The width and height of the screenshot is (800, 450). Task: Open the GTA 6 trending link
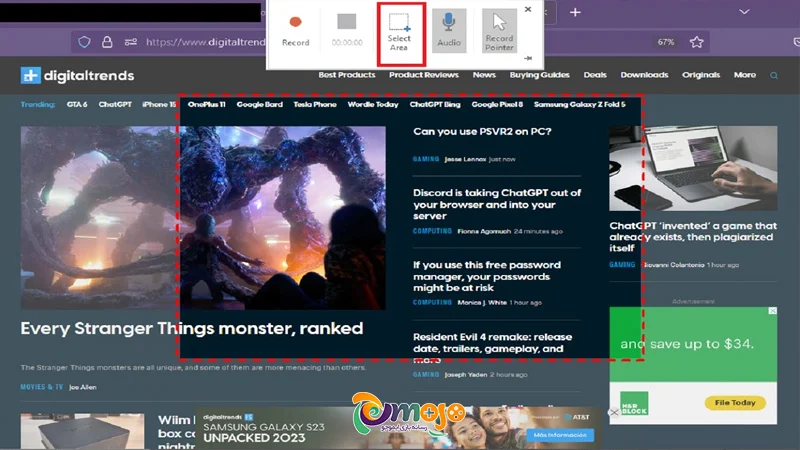(x=77, y=105)
